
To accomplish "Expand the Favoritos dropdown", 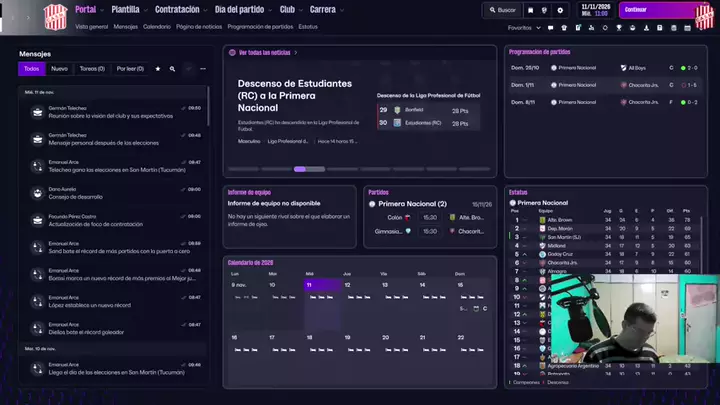I will click(524, 28).
